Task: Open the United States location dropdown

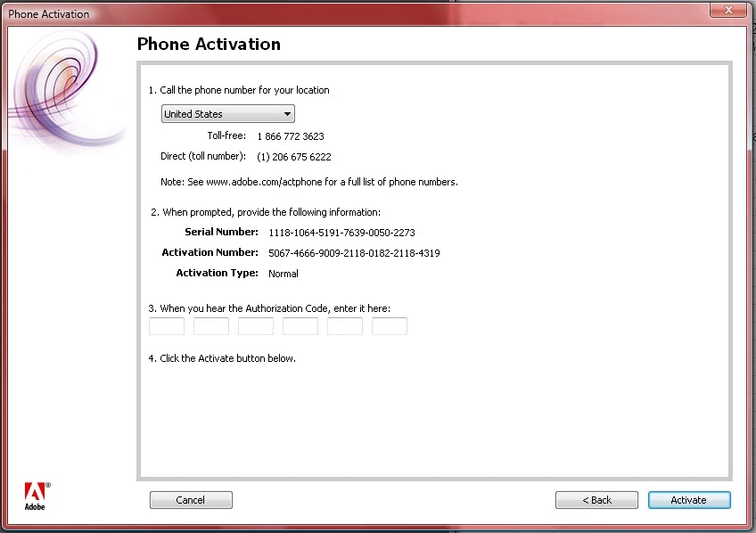Action: [227, 114]
